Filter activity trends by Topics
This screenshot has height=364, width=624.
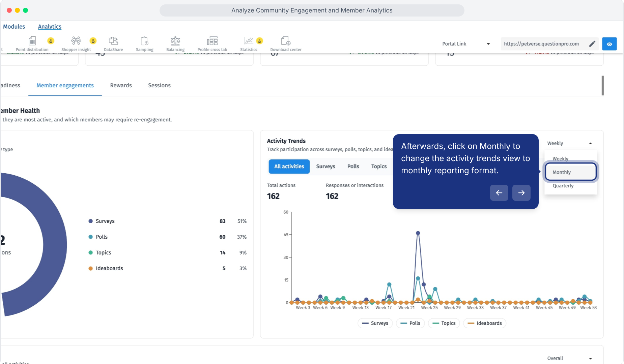[379, 166]
